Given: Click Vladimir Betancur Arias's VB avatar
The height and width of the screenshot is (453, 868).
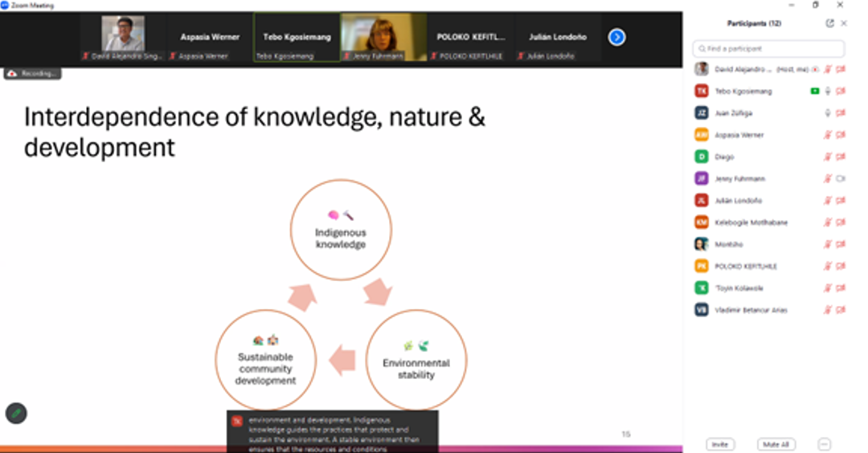Looking at the screenshot, I should click(702, 310).
